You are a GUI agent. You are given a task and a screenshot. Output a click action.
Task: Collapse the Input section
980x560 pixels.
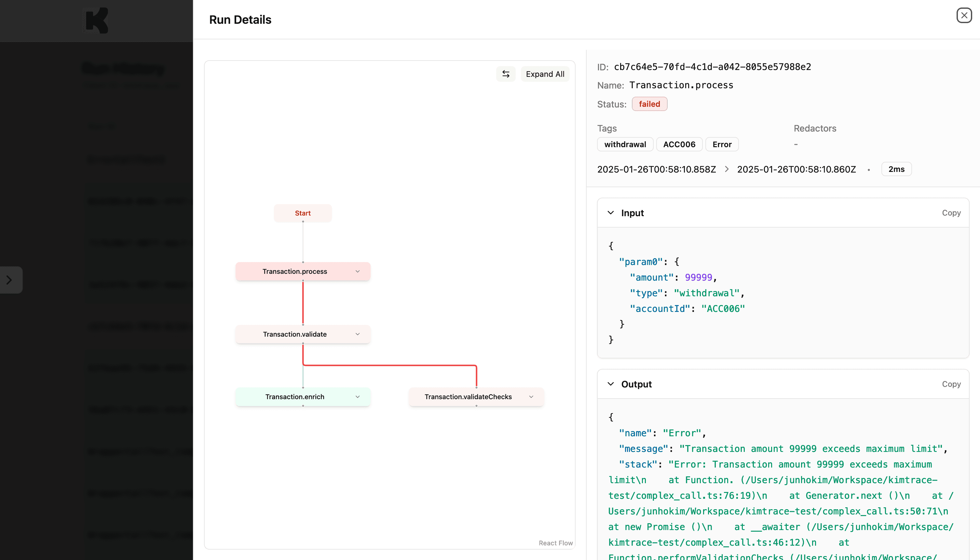(x=611, y=213)
